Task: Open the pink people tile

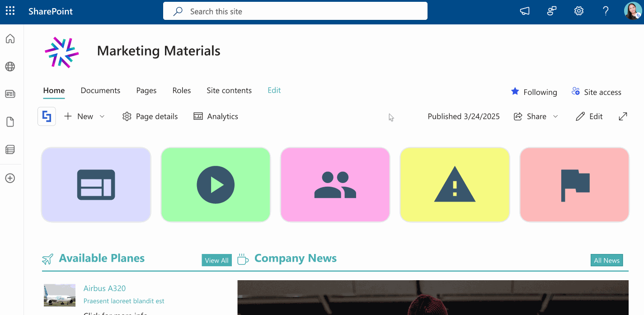Action: point(335,184)
